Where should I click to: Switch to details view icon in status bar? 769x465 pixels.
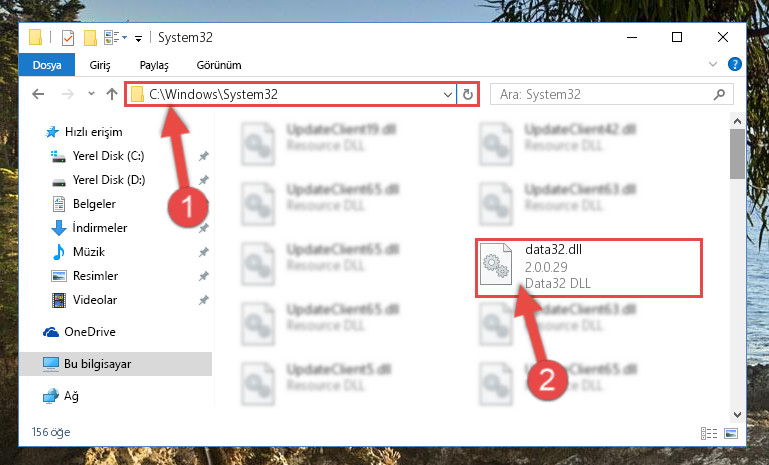[x=709, y=433]
